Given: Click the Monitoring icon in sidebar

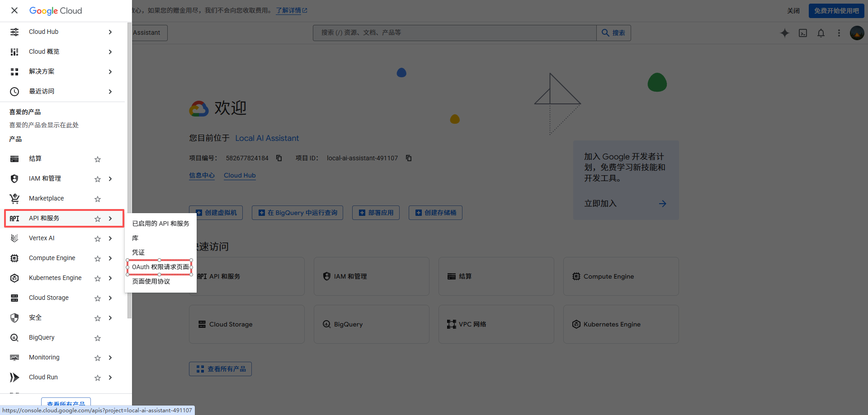Looking at the screenshot, I should pos(14,358).
